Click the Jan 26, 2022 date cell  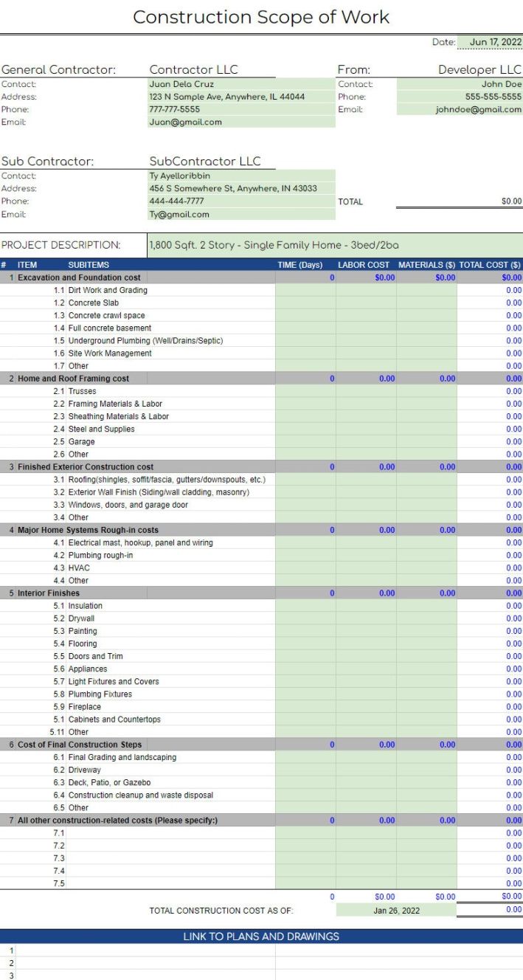[x=396, y=911]
